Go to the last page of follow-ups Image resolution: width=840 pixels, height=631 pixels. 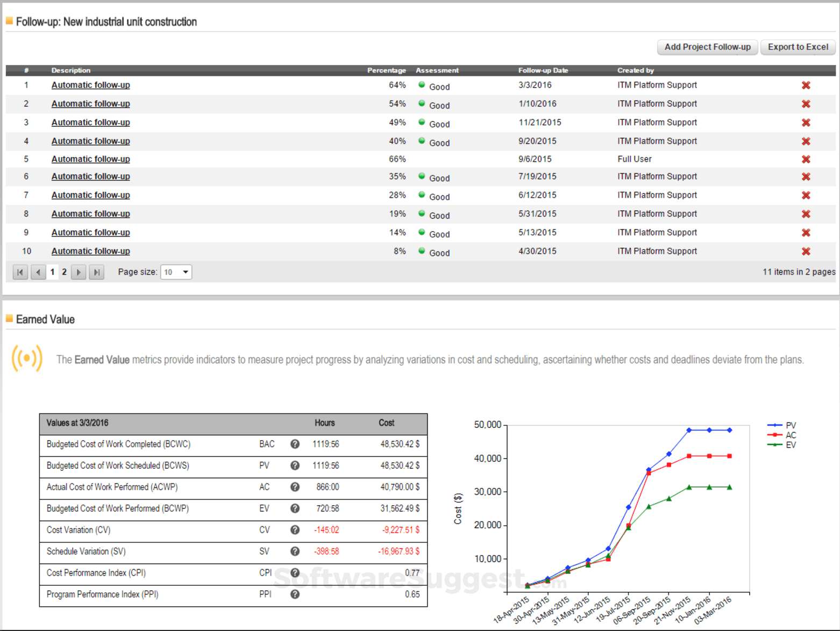(97, 273)
